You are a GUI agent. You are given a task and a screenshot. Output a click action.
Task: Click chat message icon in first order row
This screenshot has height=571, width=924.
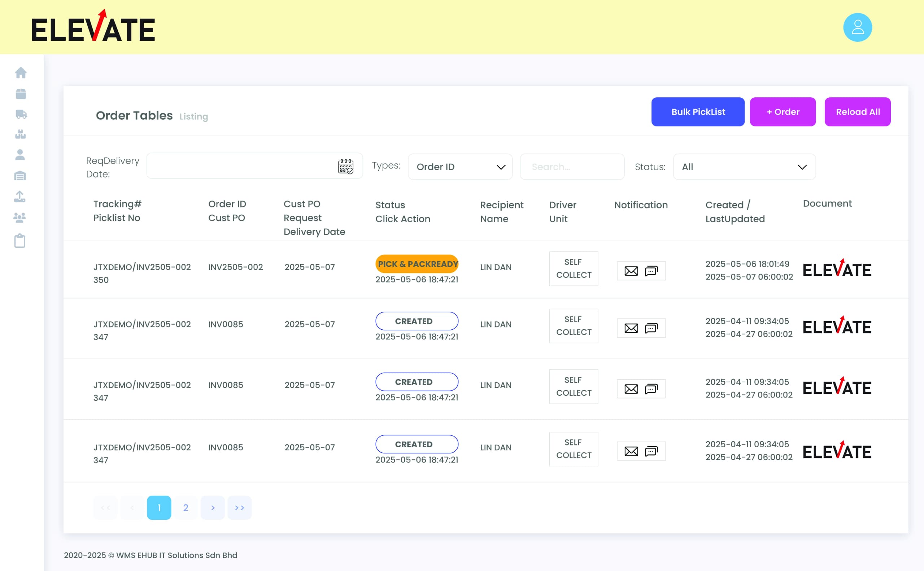pyautogui.click(x=651, y=271)
